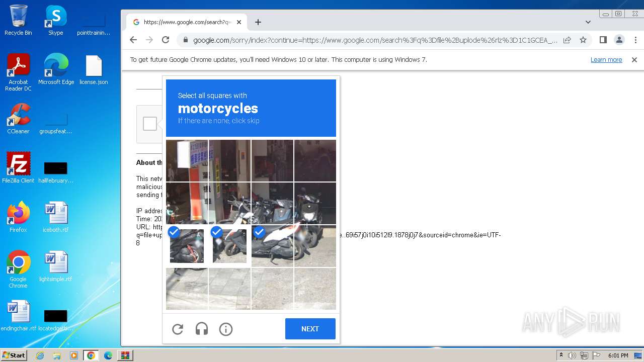Select the google.com/search tab
This screenshot has height=362, width=644.
tap(186, 22)
